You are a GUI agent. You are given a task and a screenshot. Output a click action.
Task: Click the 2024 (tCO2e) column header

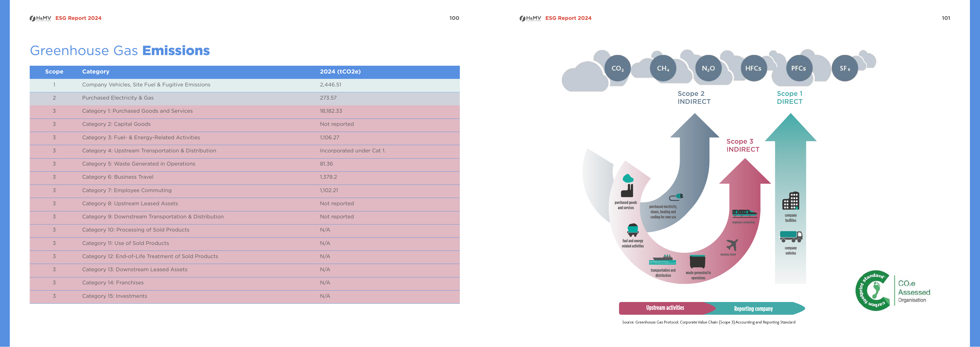click(340, 72)
